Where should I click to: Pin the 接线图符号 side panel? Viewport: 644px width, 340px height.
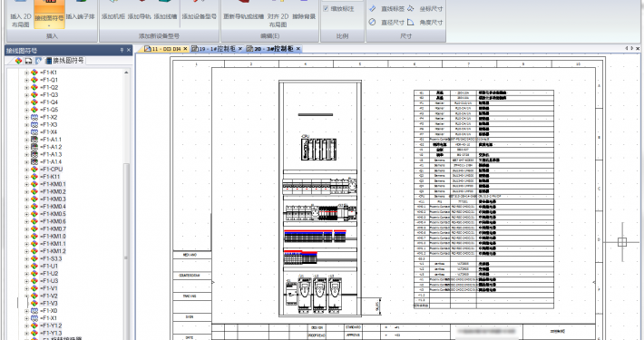122,50
